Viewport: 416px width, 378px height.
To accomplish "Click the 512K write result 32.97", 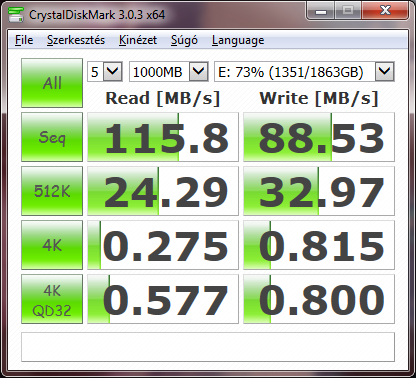I will pyautogui.click(x=319, y=191).
